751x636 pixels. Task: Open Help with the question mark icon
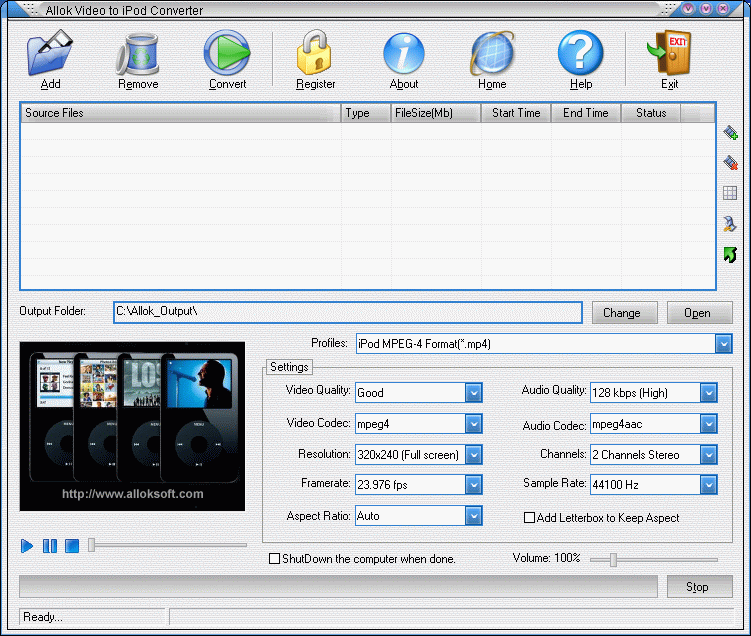coord(580,54)
